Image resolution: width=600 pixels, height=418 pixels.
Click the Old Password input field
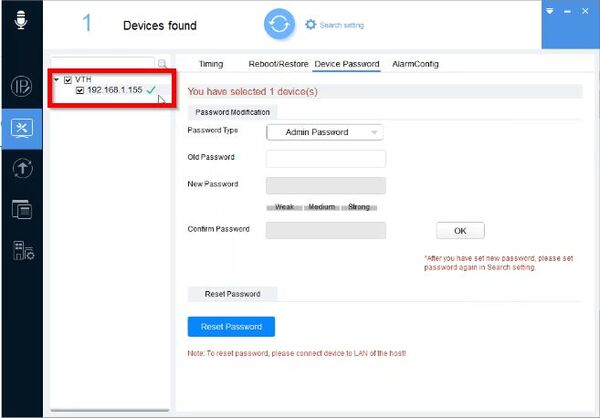coord(326,158)
